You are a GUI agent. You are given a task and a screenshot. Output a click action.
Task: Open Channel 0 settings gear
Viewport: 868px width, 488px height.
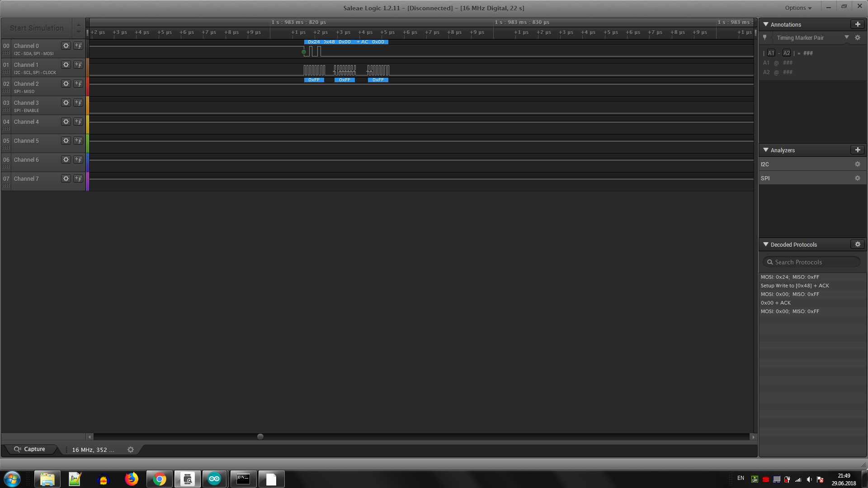coord(66,46)
